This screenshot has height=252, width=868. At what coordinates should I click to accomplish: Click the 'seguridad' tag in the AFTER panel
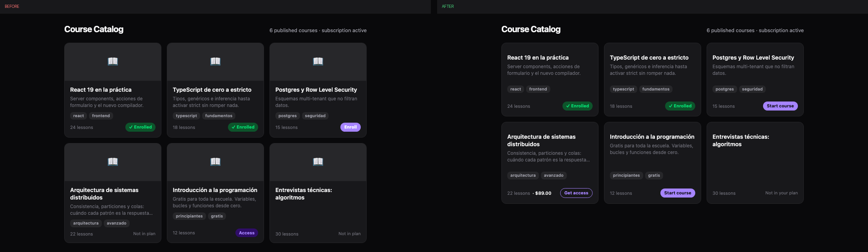pyautogui.click(x=752, y=89)
